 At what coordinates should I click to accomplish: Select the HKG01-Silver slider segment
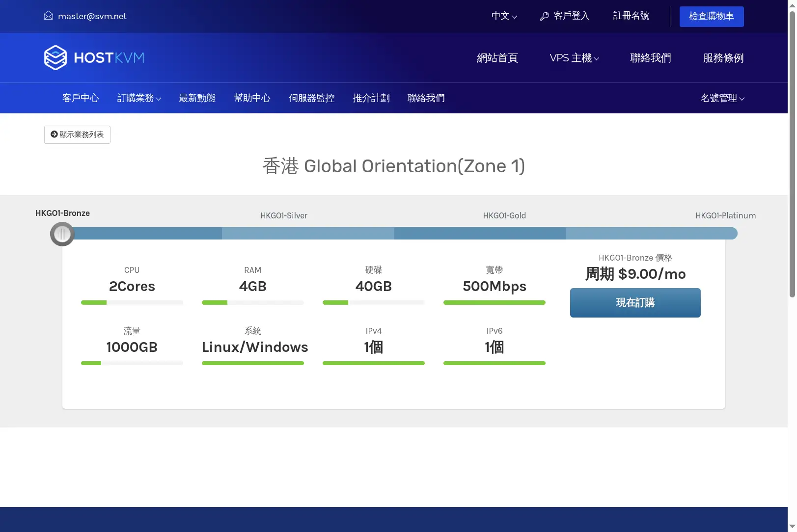point(308,234)
